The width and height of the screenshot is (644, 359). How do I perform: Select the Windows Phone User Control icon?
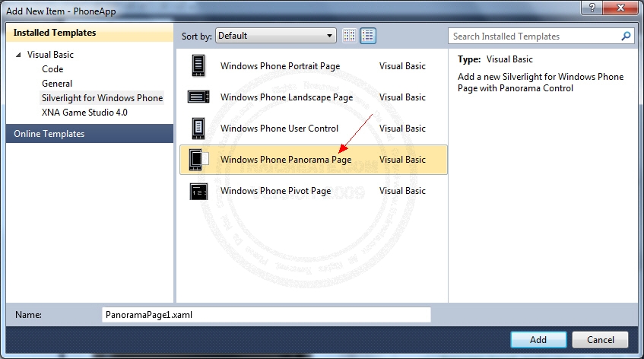pos(198,128)
